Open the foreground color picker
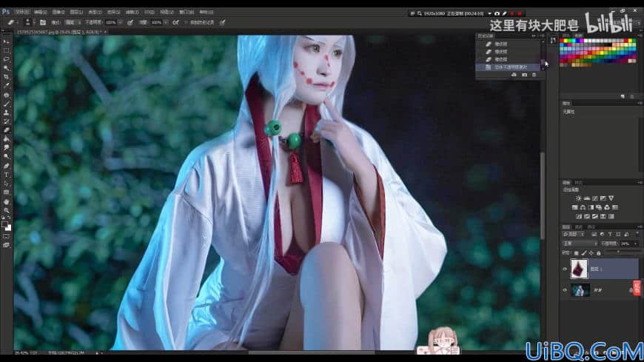The image size is (644, 362). tap(4, 224)
